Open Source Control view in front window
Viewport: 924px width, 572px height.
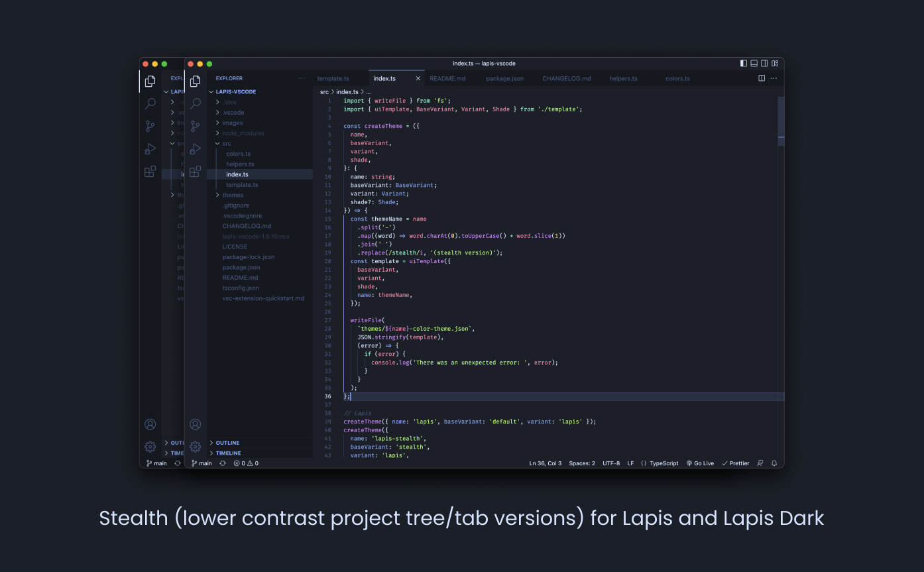(x=195, y=126)
